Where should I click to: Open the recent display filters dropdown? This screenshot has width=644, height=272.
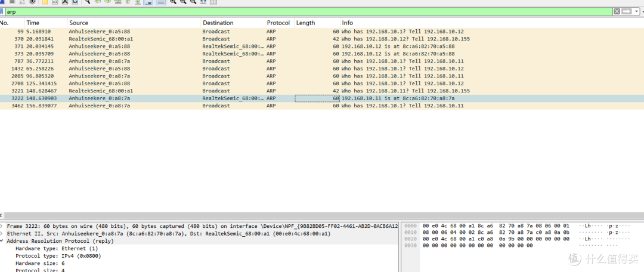pyautogui.click(x=636, y=11)
